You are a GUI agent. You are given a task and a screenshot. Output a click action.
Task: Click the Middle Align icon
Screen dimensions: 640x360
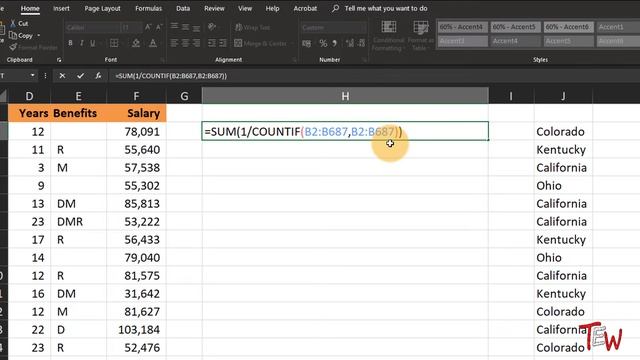click(185, 27)
